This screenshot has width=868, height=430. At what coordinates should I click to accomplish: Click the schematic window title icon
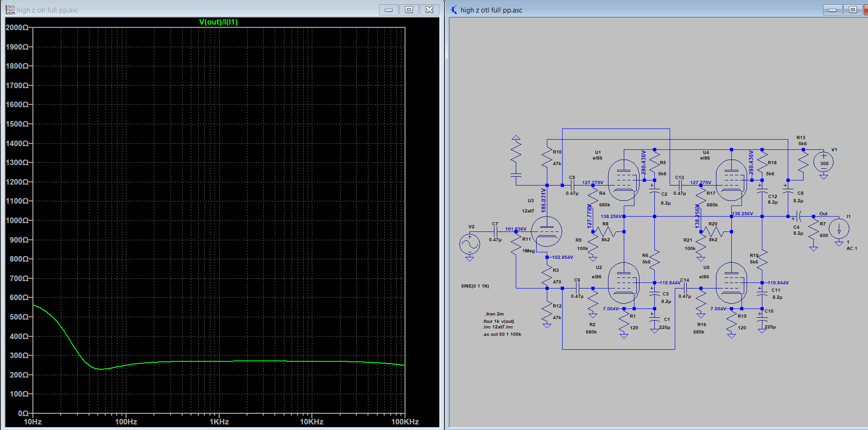(454, 10)
